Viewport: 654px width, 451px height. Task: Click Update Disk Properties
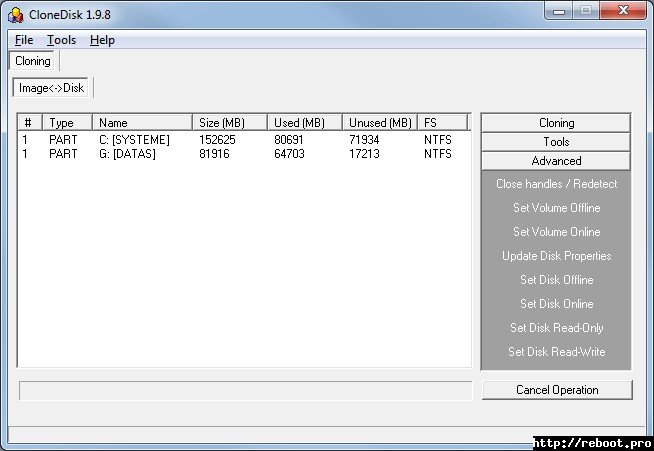[x=556, y=256]
